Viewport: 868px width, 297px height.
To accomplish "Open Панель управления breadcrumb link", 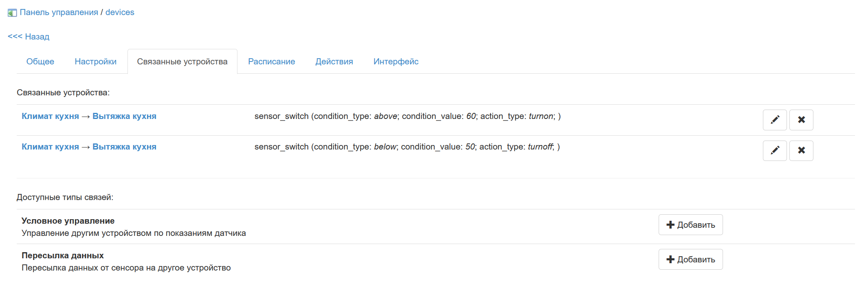I will tap(59, 12).
